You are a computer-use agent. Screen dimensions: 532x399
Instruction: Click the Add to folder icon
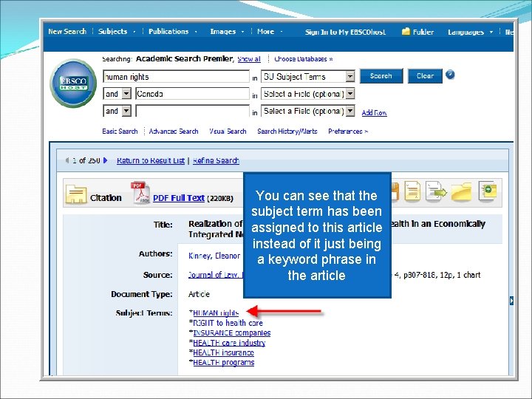(x=462, y=192)
